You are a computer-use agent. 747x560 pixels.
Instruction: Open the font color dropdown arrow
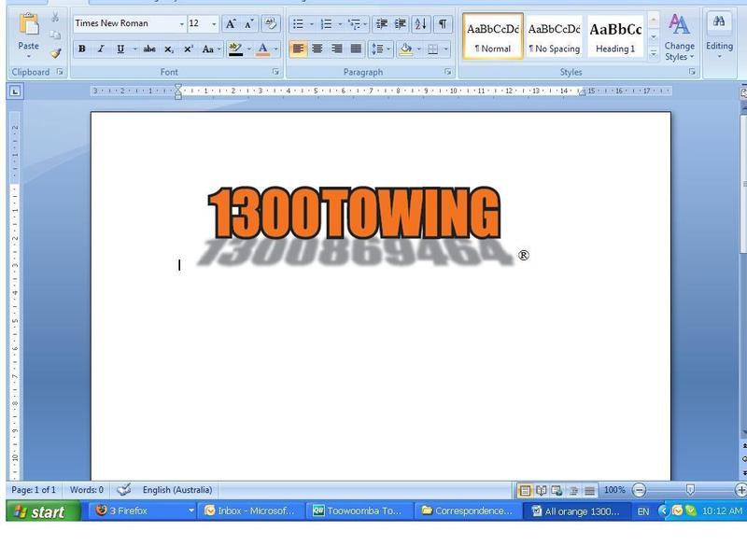click(x=275, y=49)
